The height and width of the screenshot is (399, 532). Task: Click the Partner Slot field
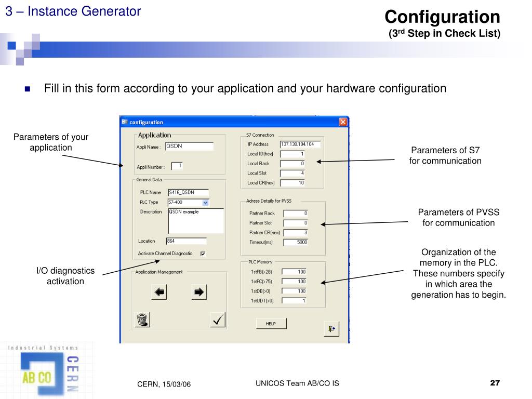296,223
